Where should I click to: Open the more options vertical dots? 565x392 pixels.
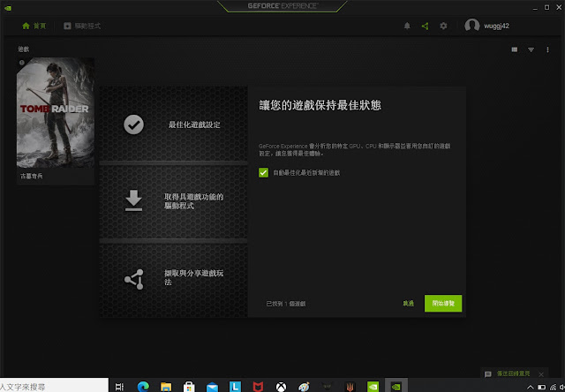click(547, 49)
